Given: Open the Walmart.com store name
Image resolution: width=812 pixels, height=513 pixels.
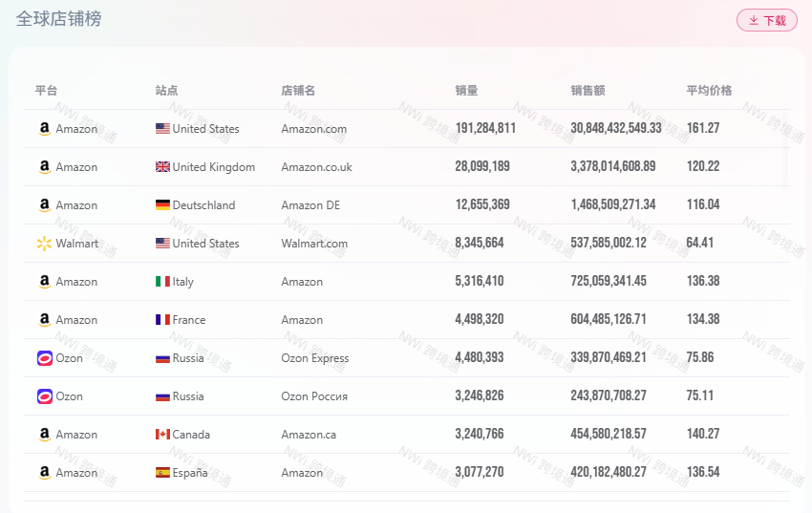Looking at the screenshot, I should pos(314,244).
